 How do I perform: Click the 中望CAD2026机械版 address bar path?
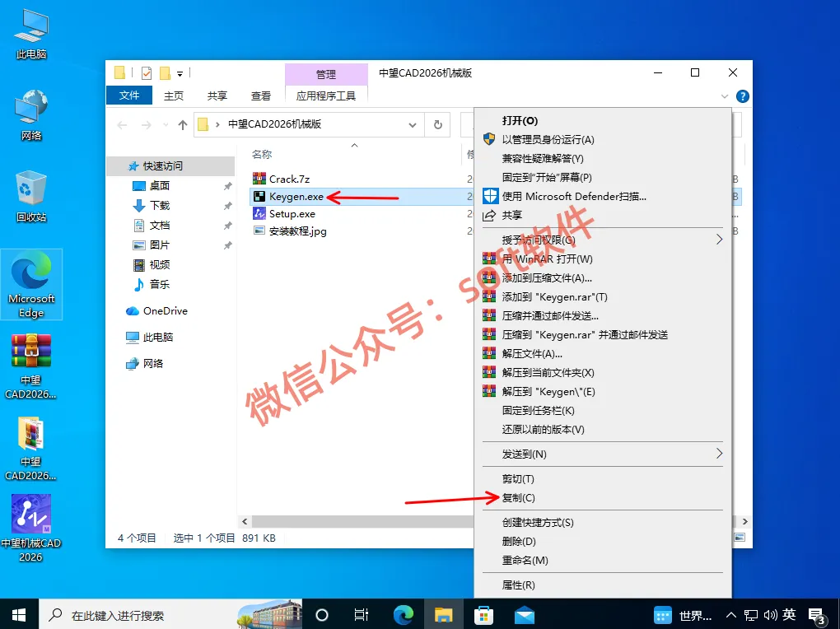point(275,124)
